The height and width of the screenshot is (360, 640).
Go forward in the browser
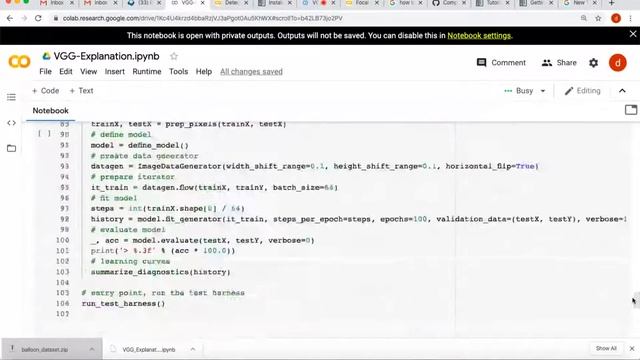(24, 18)
